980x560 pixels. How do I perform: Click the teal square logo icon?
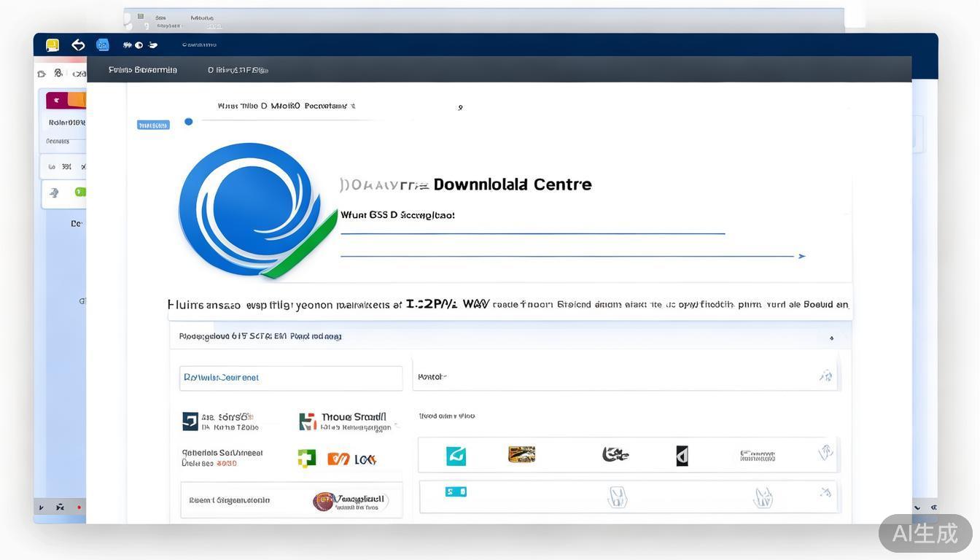[456, 456]
